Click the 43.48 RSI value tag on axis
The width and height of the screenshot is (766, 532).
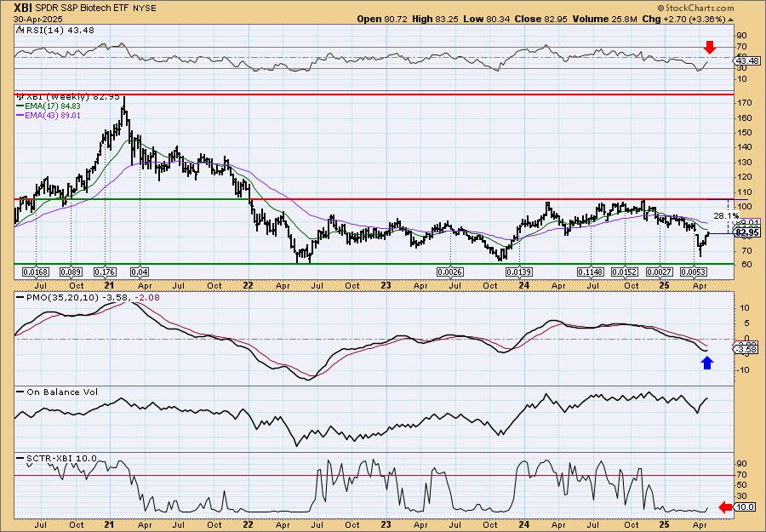[x=748, y=61]
